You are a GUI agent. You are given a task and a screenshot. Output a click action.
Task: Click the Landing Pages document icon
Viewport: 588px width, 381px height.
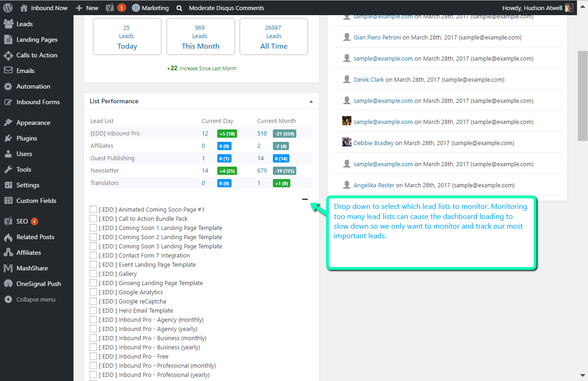[x=8, y=39]
